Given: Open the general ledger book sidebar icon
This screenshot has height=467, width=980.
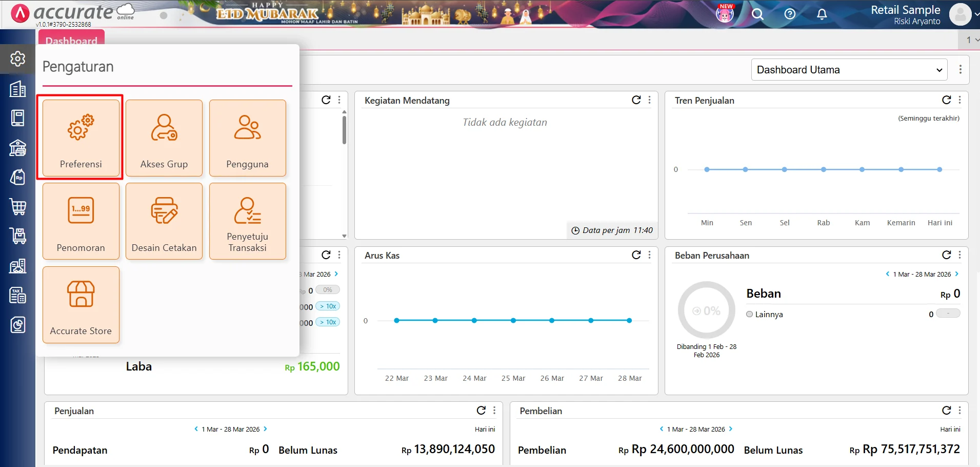Looking at the screenshot, I should (x=18, y=118).
